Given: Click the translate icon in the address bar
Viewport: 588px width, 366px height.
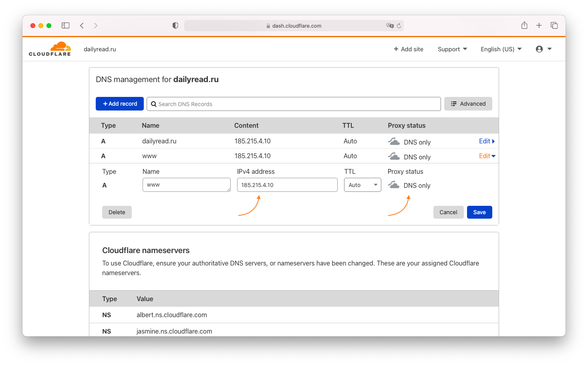Looking at the screenshot, I should [390, 26].
